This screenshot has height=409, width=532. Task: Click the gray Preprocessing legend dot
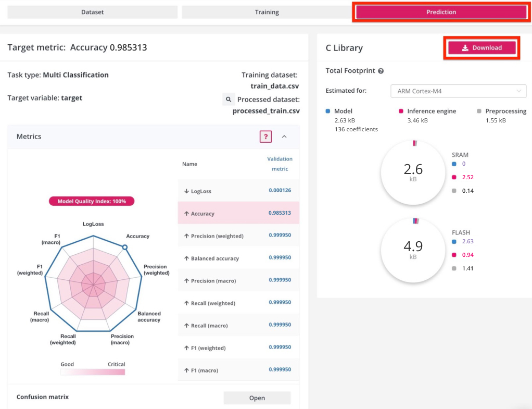[x=479, y=111]
